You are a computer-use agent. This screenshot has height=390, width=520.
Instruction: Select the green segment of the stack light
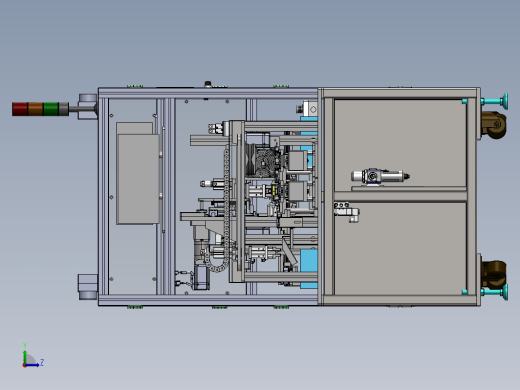51,109
